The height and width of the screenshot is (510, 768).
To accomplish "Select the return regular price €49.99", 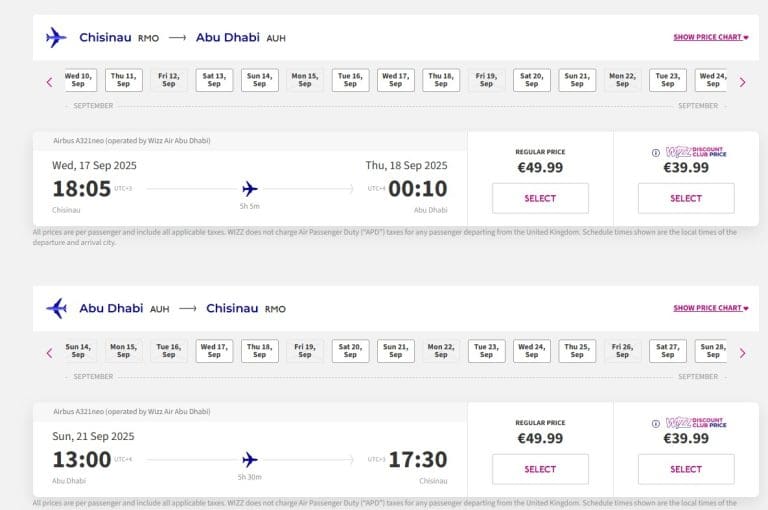I will pyautogui.click(x=540, y=469).
